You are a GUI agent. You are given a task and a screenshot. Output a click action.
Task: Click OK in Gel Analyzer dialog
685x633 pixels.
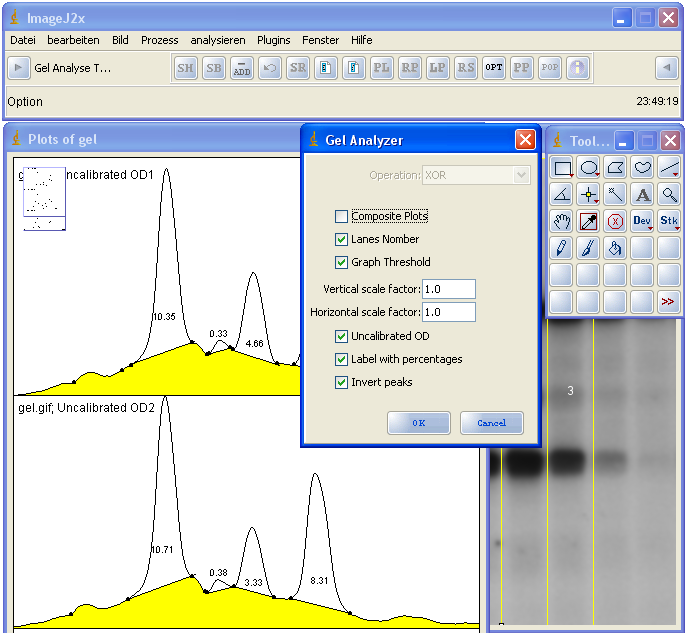(419, 423)
